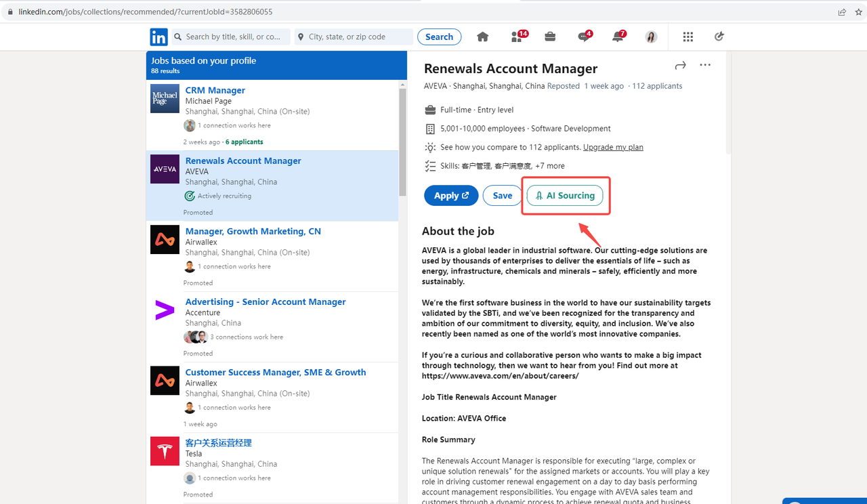
Task: Save the Renewals Account Manager job
Action: tap(502, 196)
